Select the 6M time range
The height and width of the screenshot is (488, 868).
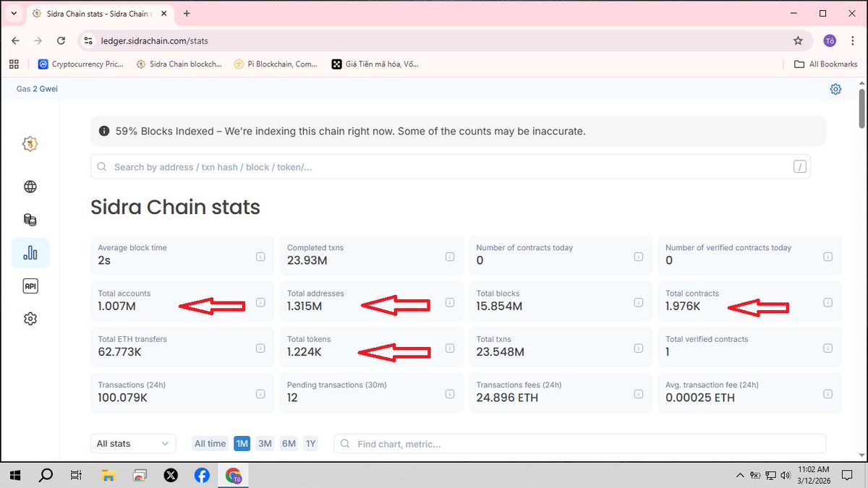[289, 443]
